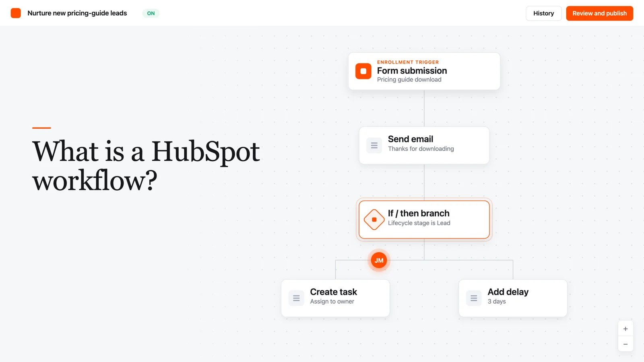Screen dimensions: 644x362
Task: Click the Add delay action icon
Action: [474, 298]
